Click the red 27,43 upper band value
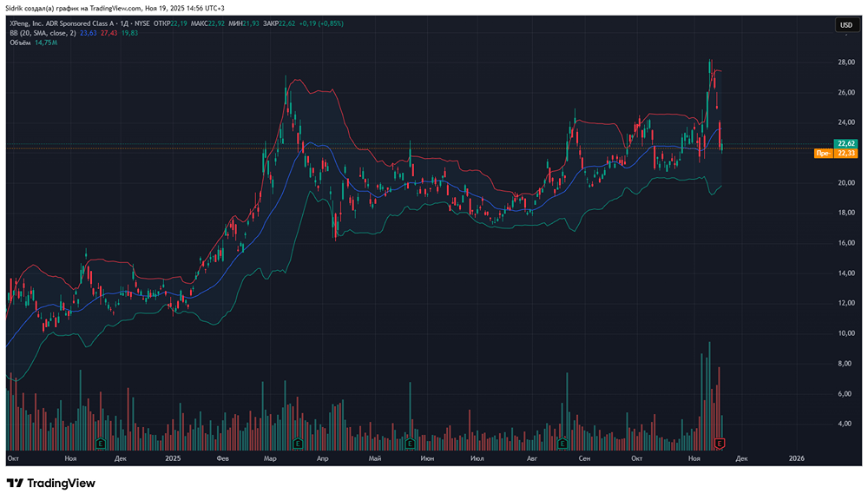Viewport: 868px width, 500px height. pyautogui.click(x=108, y=32)
